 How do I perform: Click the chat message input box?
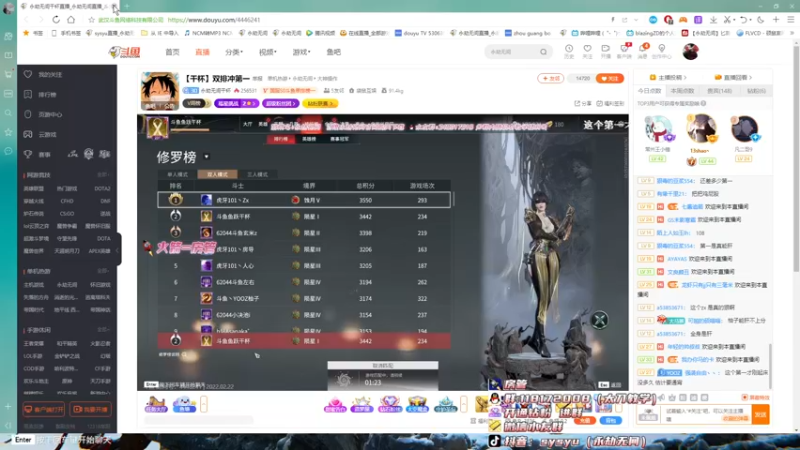coord(708,414)
